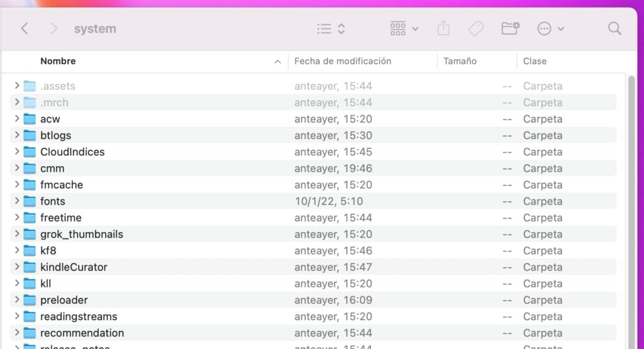Image resolution: width=644 pixels, height=349 pixels.
Task: Go back with the left arrow button
Action: point(25,29)
